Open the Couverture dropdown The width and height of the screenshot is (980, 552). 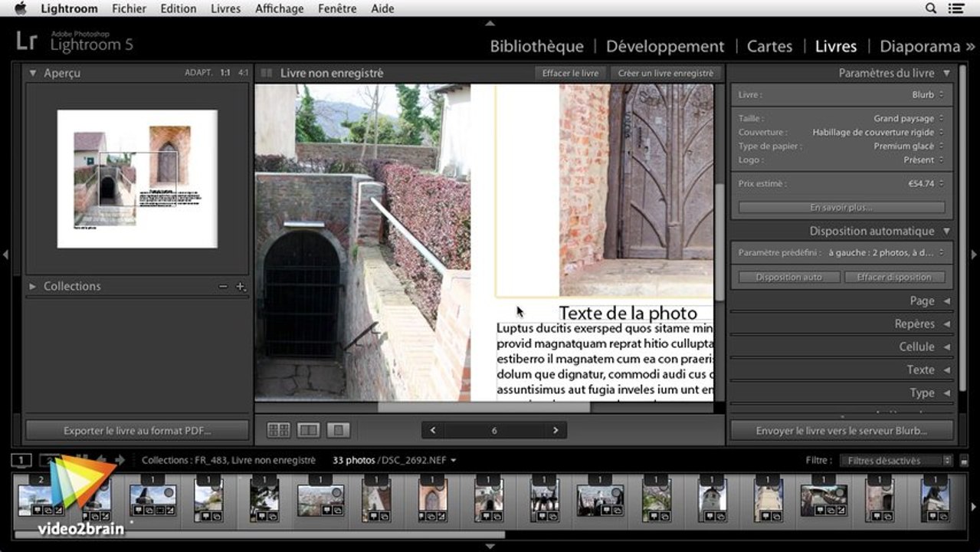[x=879, y=133]
